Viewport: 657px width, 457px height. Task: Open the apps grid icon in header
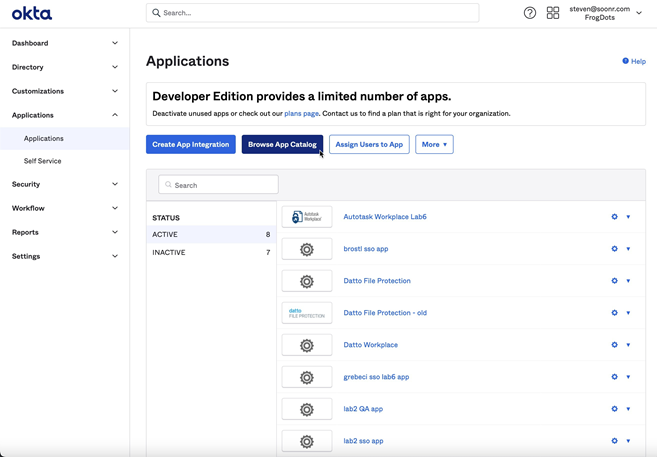[553, 13]
